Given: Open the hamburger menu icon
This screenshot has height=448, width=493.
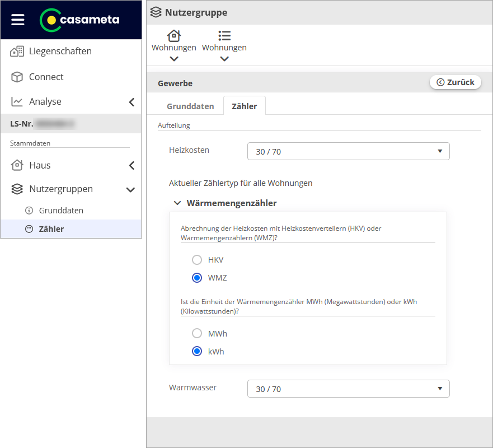Looking at the screenshot, I should (x=18, y=20).
